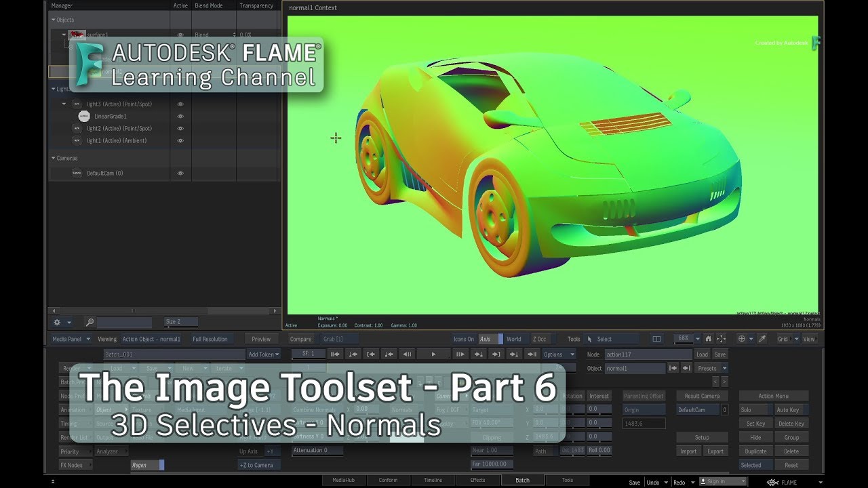Go to the last frame

click(532, 354)
